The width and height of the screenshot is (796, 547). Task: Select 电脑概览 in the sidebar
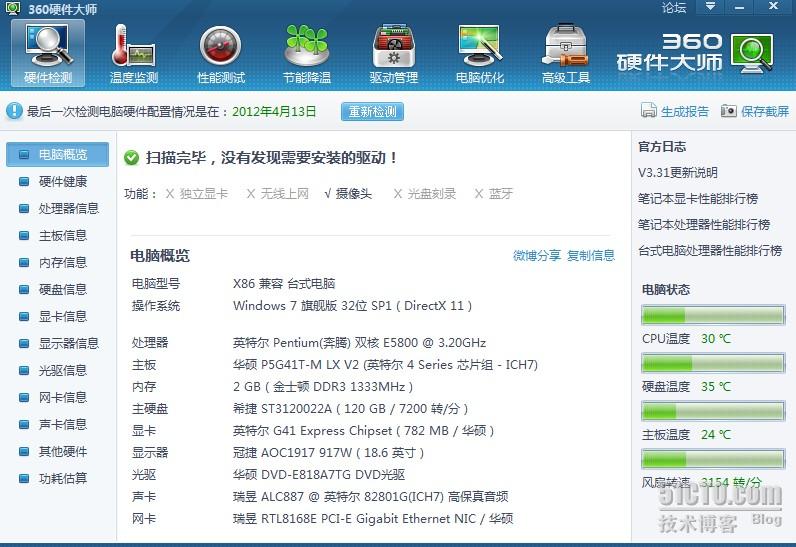pos(57,154)
